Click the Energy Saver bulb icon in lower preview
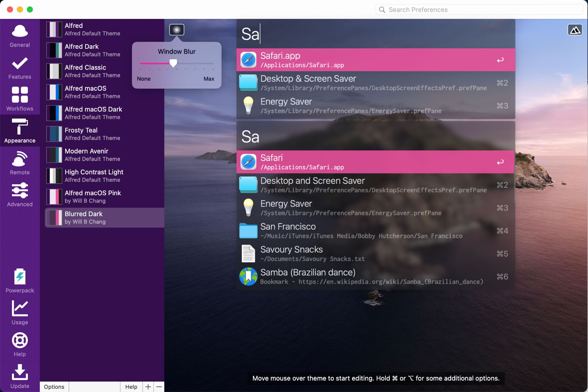The image size is (588, 392). pos(248,207)
